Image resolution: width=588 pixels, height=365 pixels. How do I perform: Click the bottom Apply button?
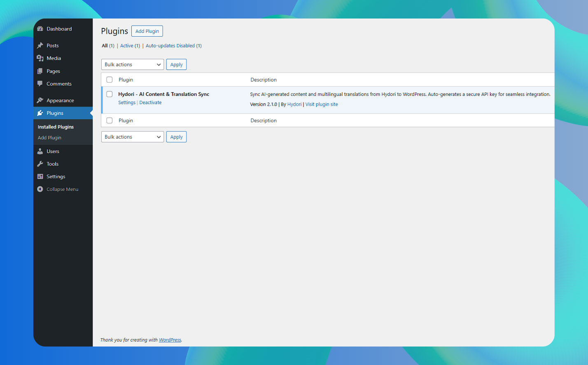coord(176,137)
